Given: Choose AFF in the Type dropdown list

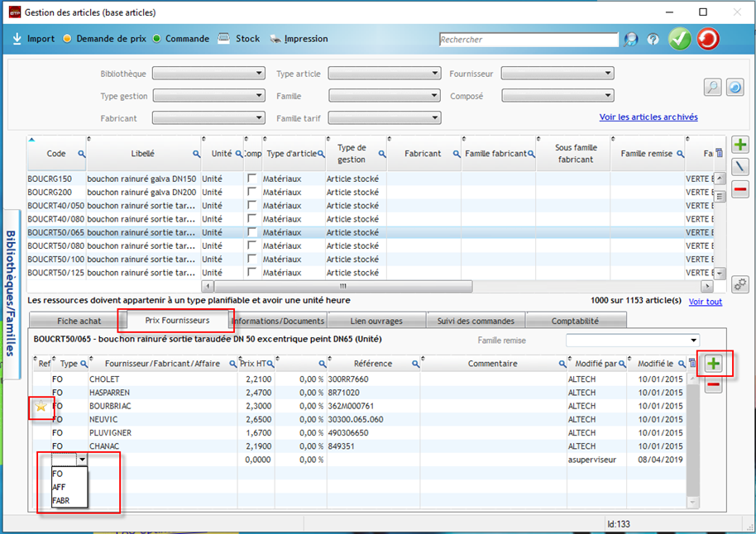Looking at the screenshot, I should coord(58,488).
